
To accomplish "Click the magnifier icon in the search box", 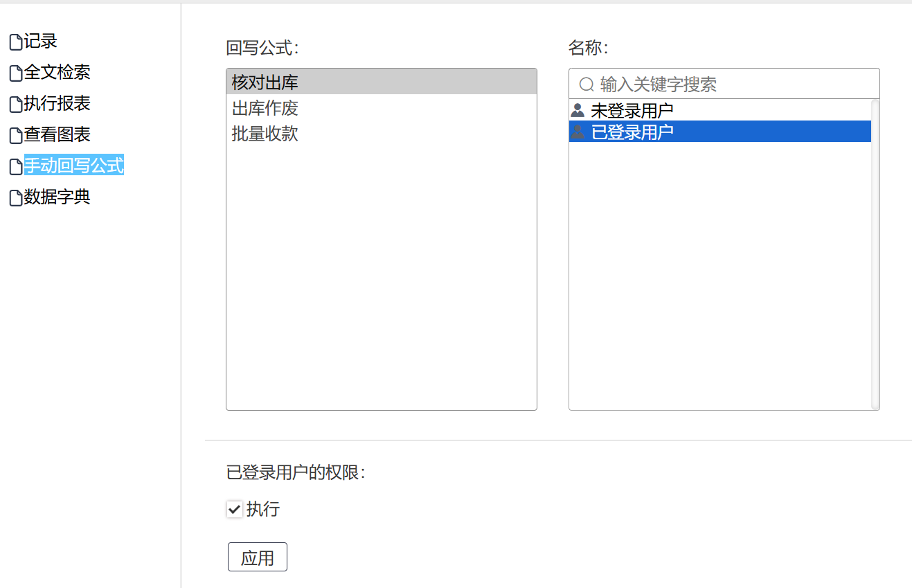I will [587, 84].
